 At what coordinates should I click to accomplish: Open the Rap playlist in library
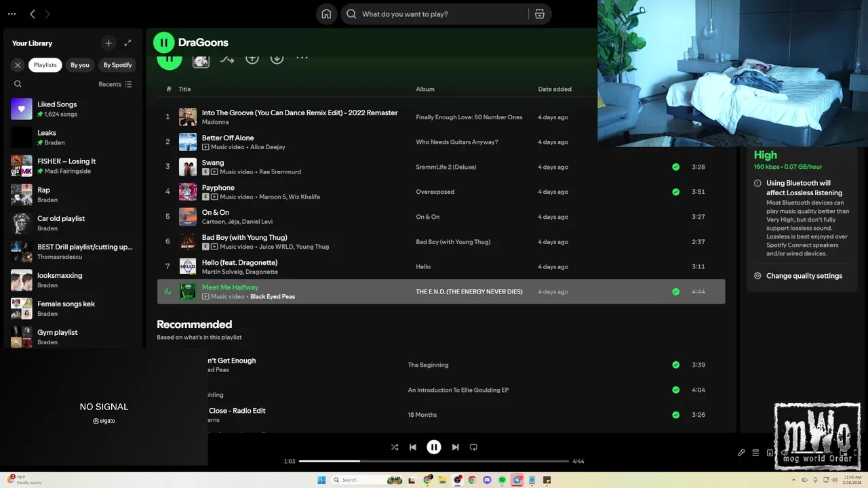72,195
